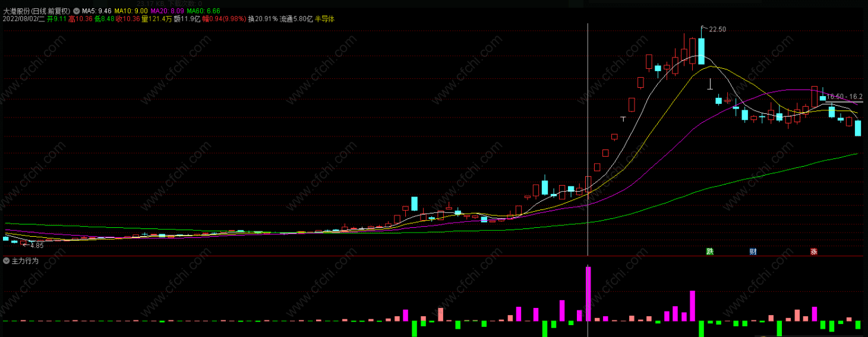
Task: Click the tallest magenta bar in 主力行为
Action: coord(588,294)
